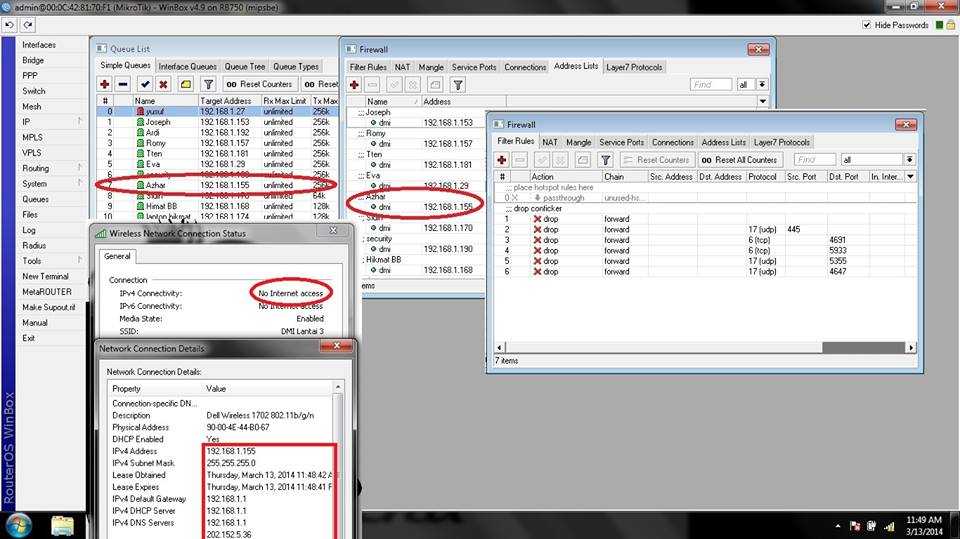This screenshot has height=539, width=960.
Task: Switch to Interface Queues tab
Action: [187, 66]
